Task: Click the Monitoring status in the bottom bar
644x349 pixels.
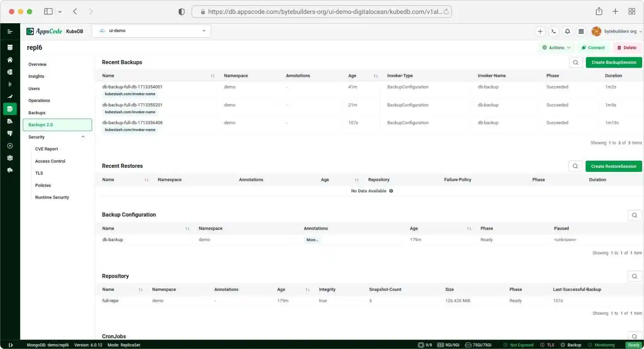Action: point(602,345)
